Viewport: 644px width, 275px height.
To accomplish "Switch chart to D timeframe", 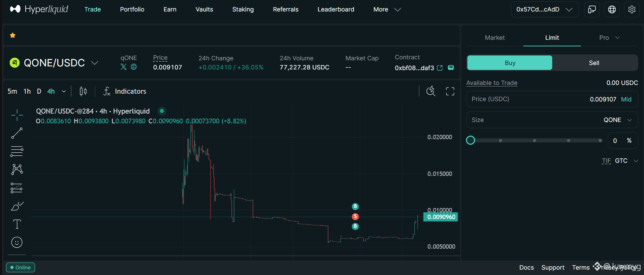I will (39, 91).
